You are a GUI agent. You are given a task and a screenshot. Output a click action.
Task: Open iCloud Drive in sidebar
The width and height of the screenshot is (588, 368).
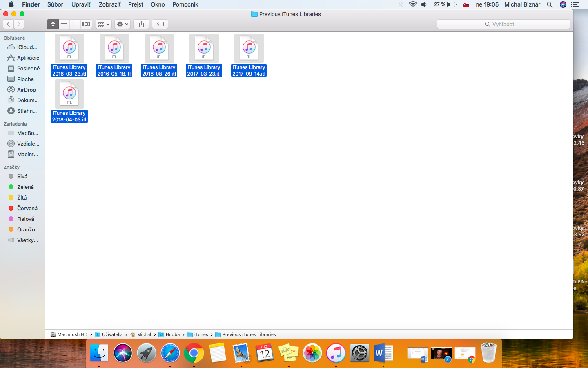22,47
